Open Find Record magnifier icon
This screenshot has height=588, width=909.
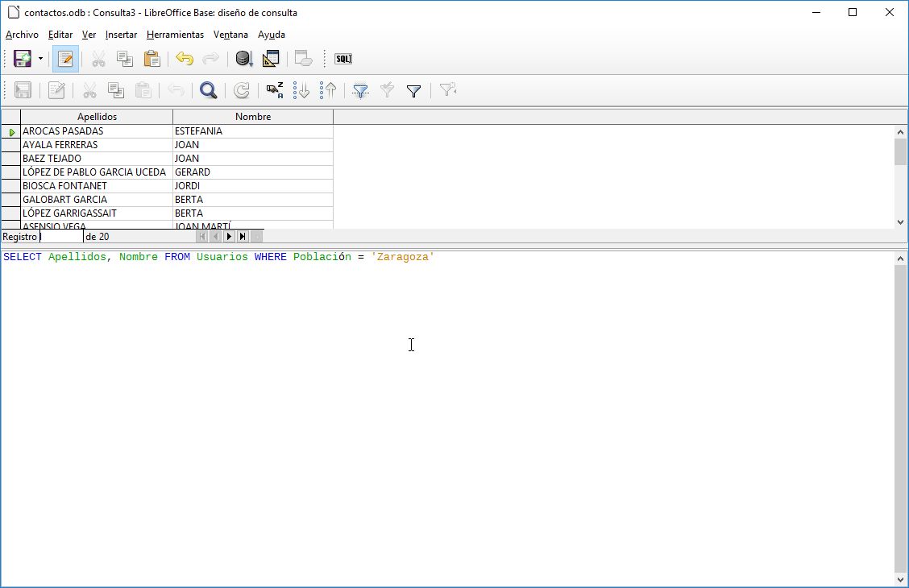[208, 90]
